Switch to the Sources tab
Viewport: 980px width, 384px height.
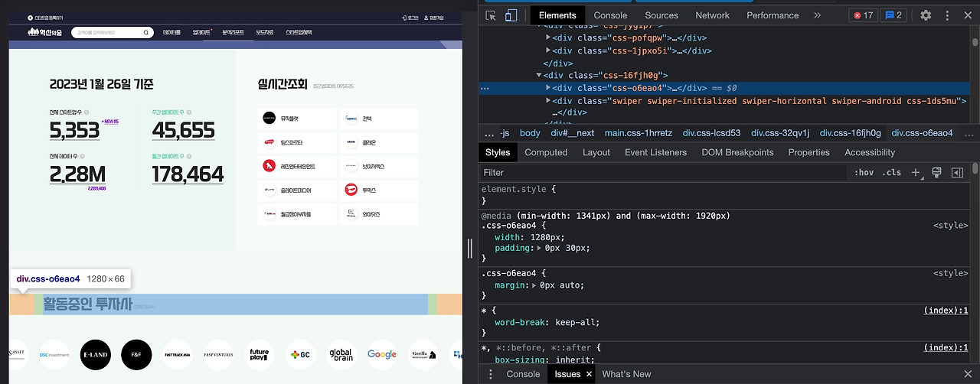[661, 15]
